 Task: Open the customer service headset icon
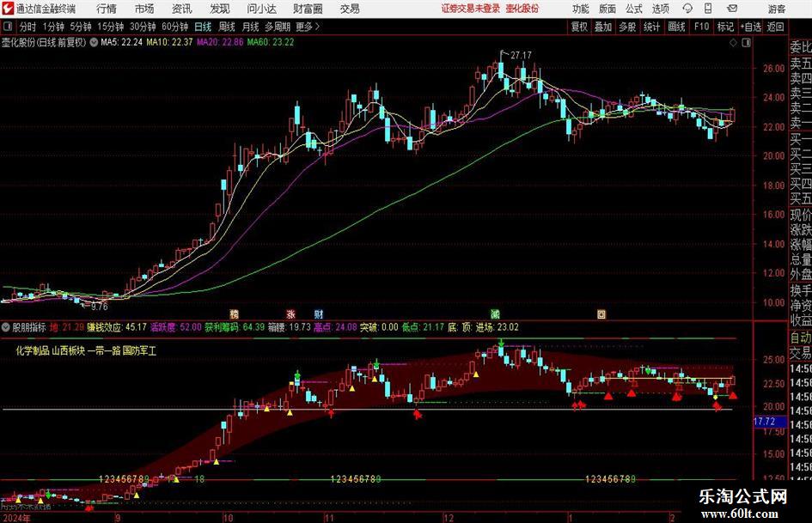click(x=687, y=9)
